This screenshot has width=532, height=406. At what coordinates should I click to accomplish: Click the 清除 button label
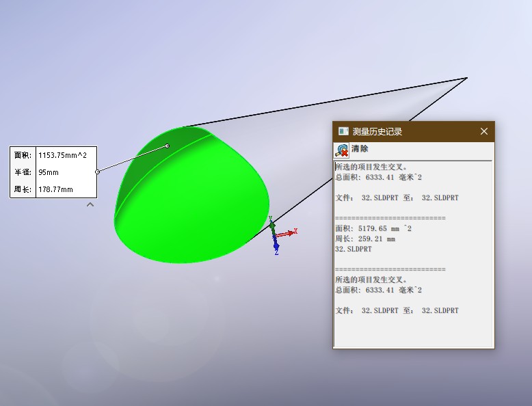(x=360, y=149)
